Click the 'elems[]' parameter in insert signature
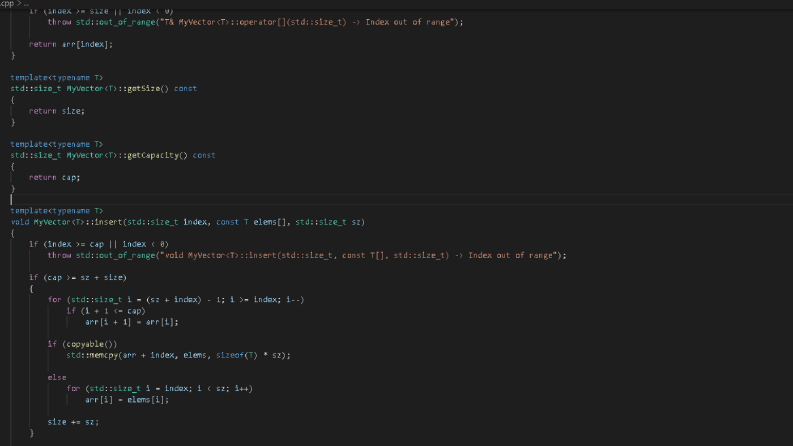This screenshot has height=446, width=793. coord(269,222)
